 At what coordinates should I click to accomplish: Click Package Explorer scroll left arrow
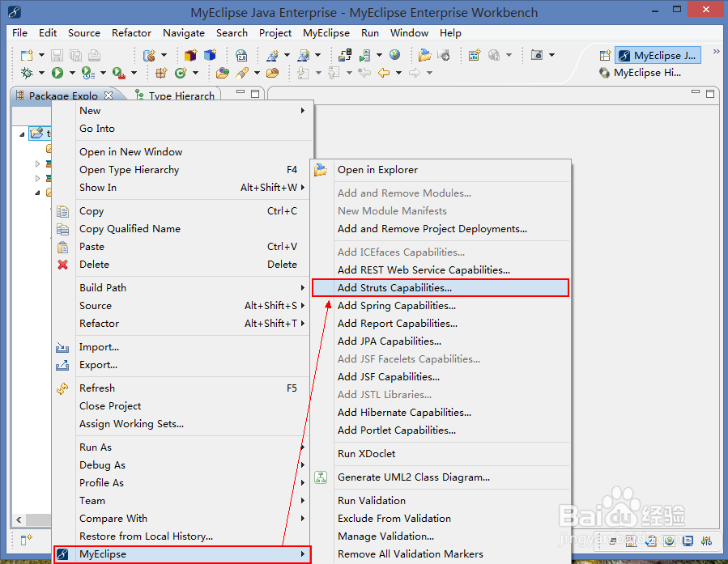click(x=19, y=520)
